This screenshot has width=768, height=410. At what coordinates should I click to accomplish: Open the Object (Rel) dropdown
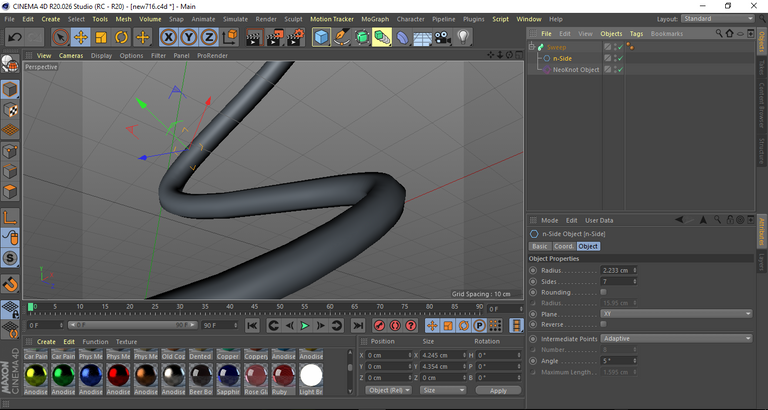[x=388, y=390]
